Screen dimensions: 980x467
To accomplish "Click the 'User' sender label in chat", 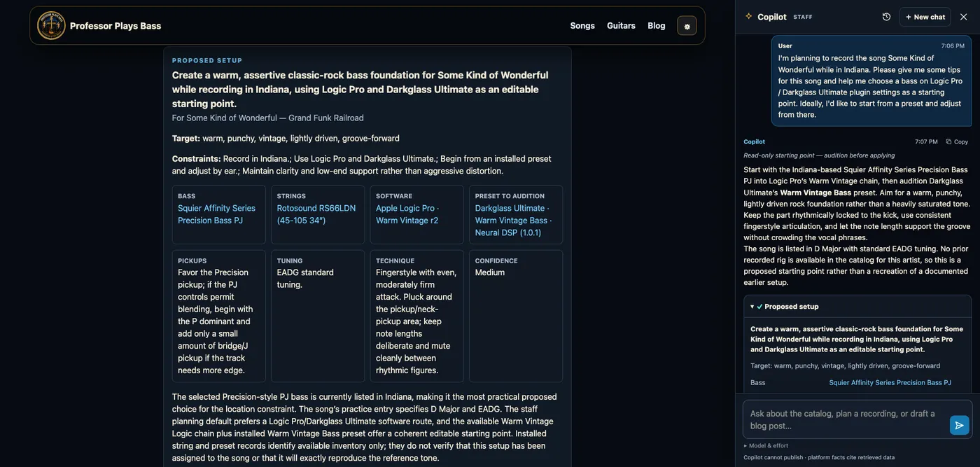I will [785, 46].
